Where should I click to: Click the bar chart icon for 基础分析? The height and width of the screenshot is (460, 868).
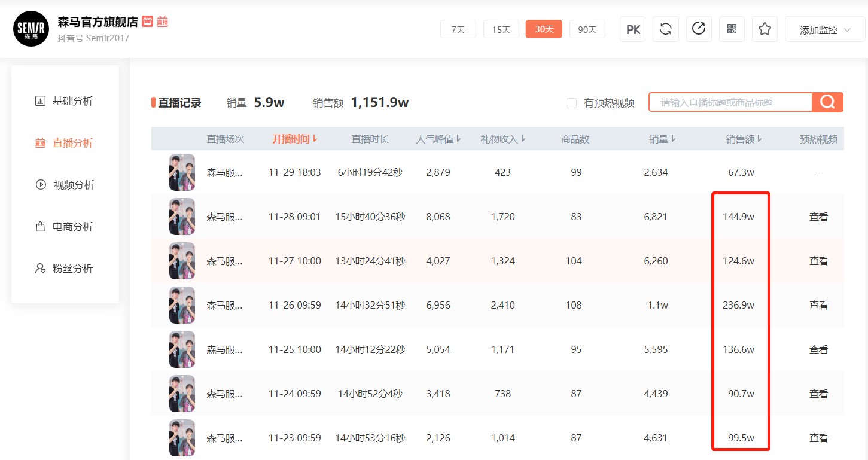click(x=40, y=101)
